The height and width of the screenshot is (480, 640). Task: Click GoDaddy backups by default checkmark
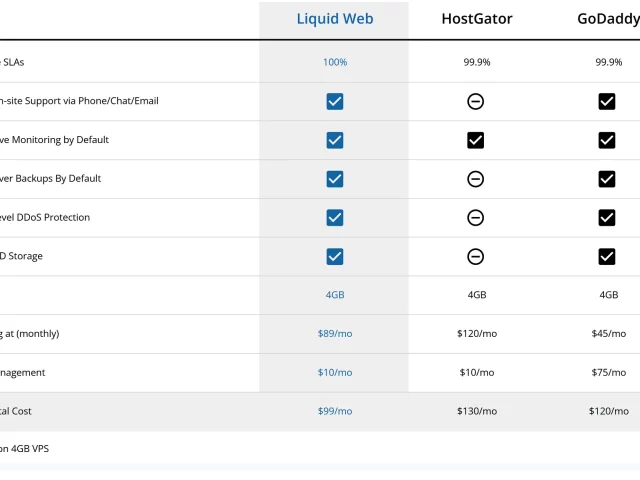(607, 179)
